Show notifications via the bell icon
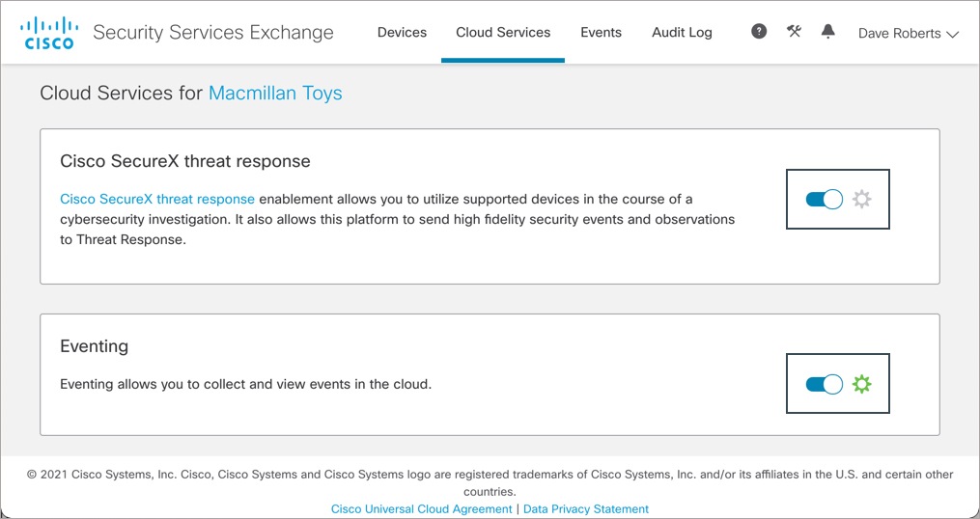This screenshot has width=980, height=519. pyautogui.click(x=828, y=31)
